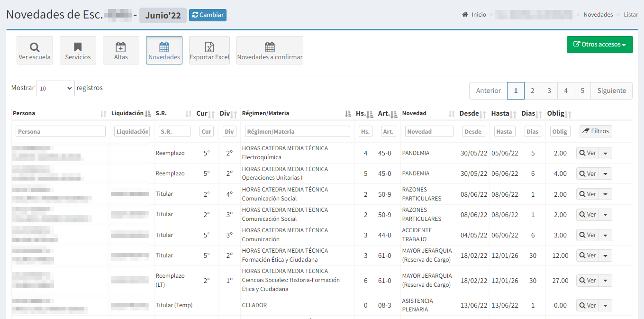644x319 pixels.
Task: Click the Desde filter field
Action: (473, 131)
